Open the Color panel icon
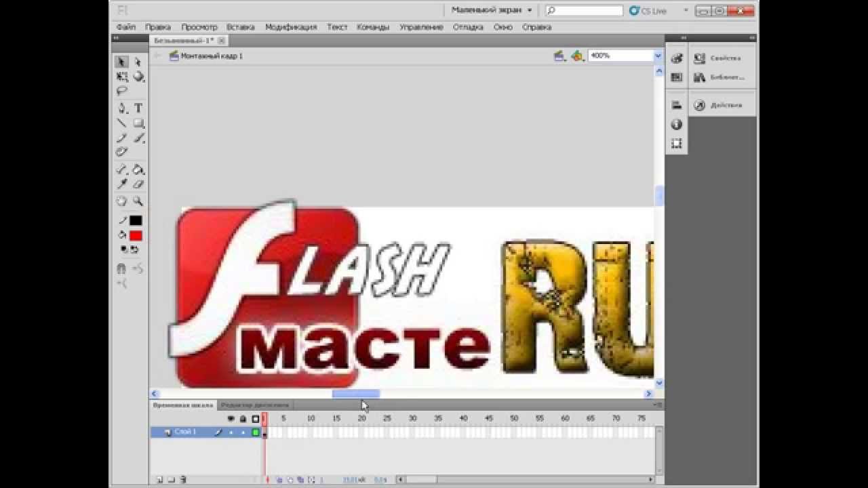Viewport: 868px width, 488px height. point(676,59)
